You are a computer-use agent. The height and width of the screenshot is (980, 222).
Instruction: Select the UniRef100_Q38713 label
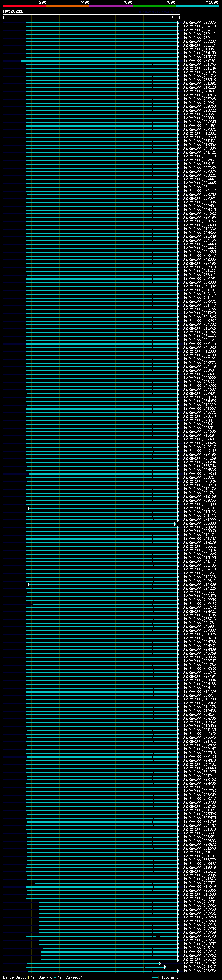click(x=199, y=619)
